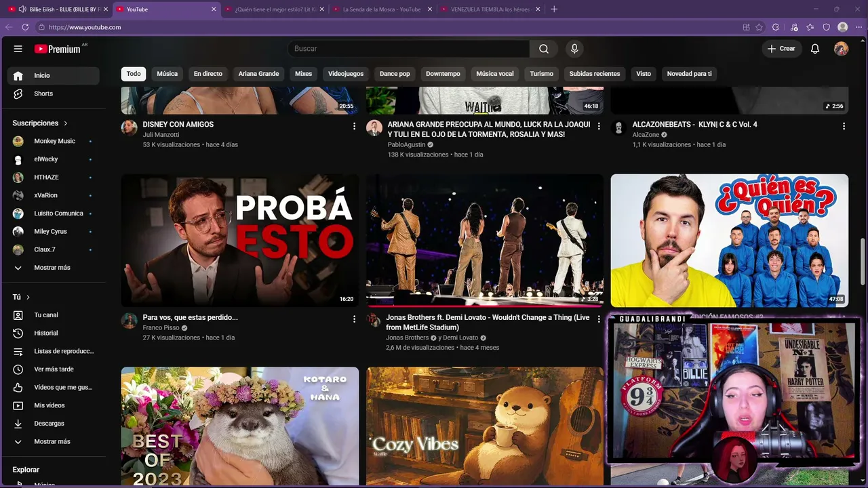
Task: Select the Subidas recientes filter chip
Action: (595, 74)
